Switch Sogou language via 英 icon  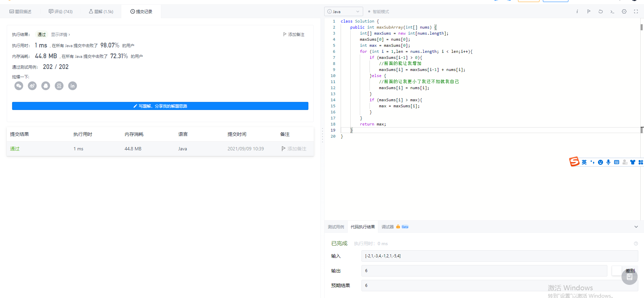point(584,162)
